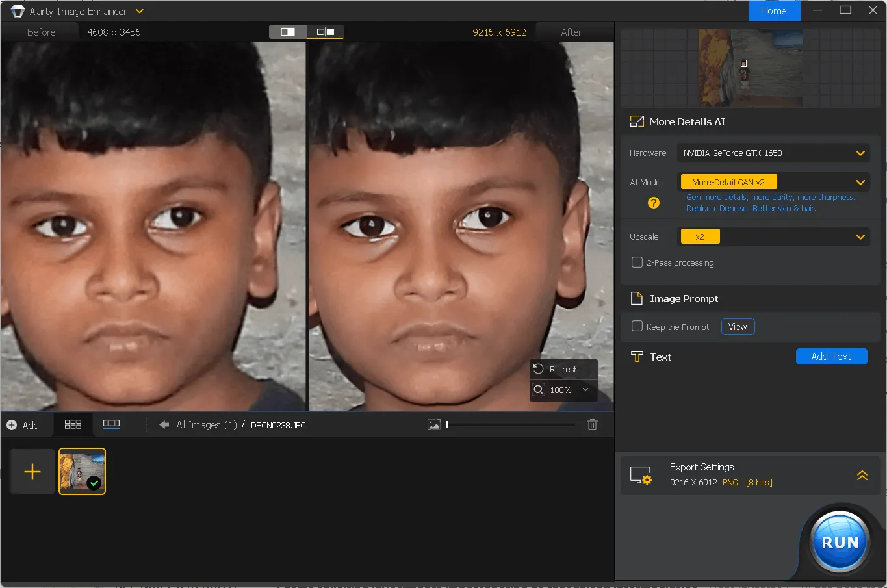The width and height of the screenshot is (887, 588).
Task: Open the Hardware GPU dropdown
Action: (860, 153)
